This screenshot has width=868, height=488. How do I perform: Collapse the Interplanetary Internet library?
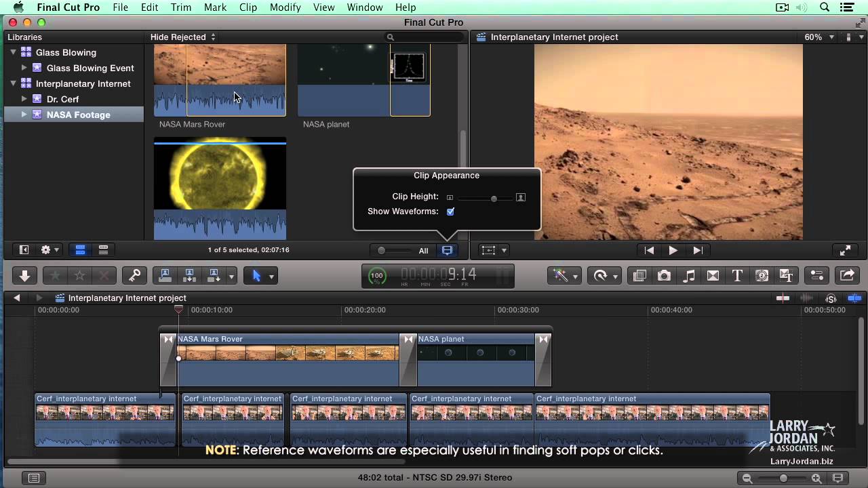click(13, 83)
